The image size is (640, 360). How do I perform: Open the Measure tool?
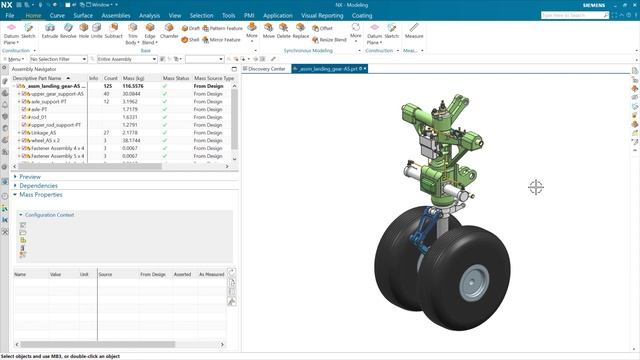point(414,31)
